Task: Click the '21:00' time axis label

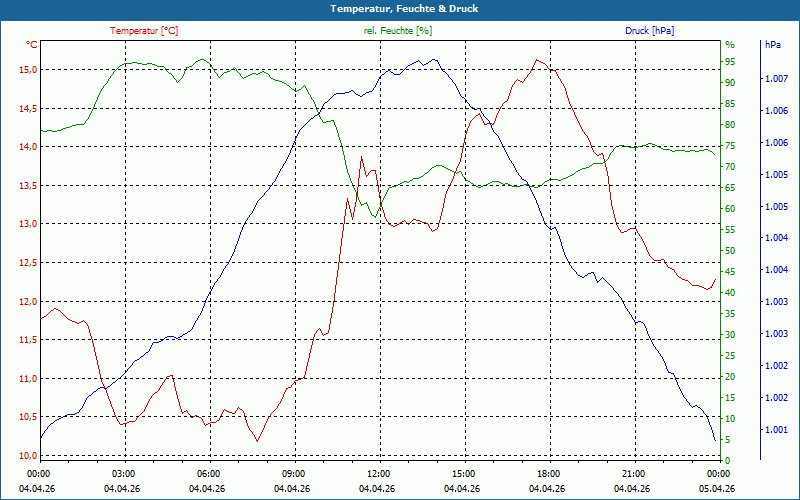Action: point(632,473)
